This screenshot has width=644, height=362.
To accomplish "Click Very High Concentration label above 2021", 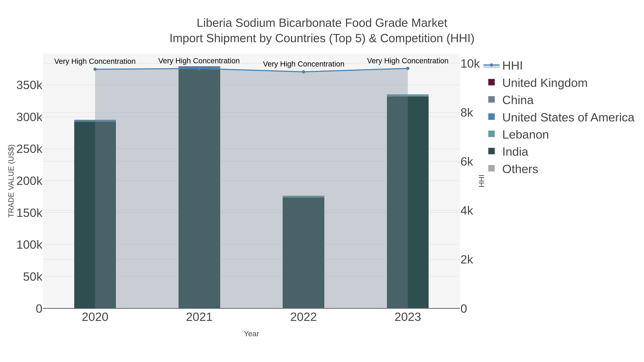I will [199, 61].
